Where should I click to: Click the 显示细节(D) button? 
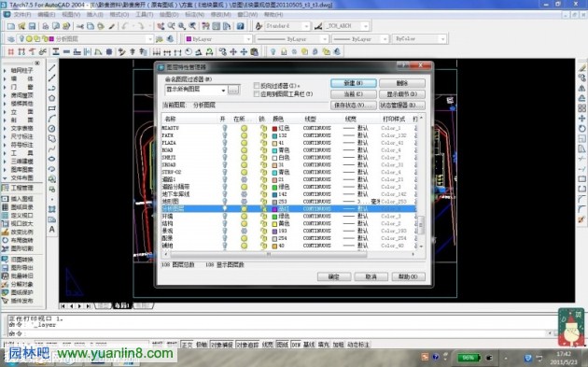[x=402, y=93]
